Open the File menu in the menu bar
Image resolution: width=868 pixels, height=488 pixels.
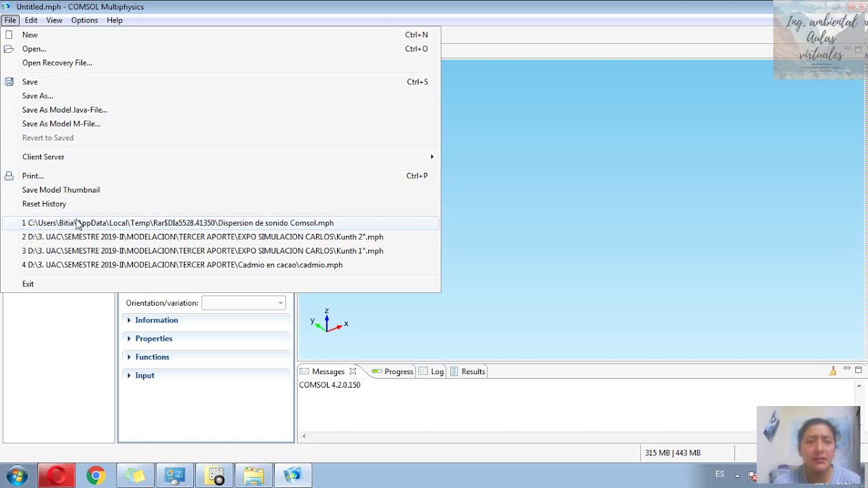point(10,20)
